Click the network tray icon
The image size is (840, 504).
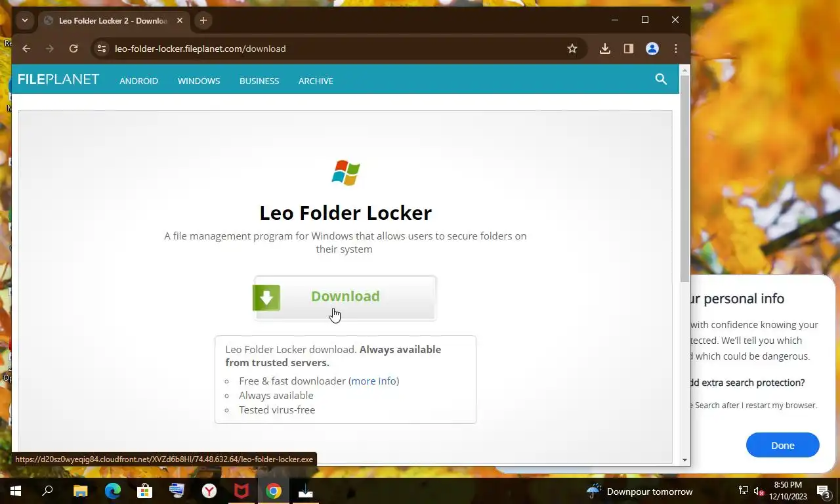click(743, 491)
